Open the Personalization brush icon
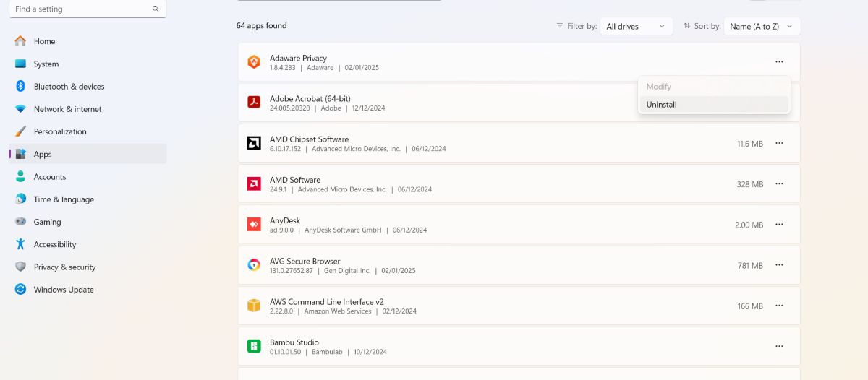The image size is (868, 380). pos(20,131)
